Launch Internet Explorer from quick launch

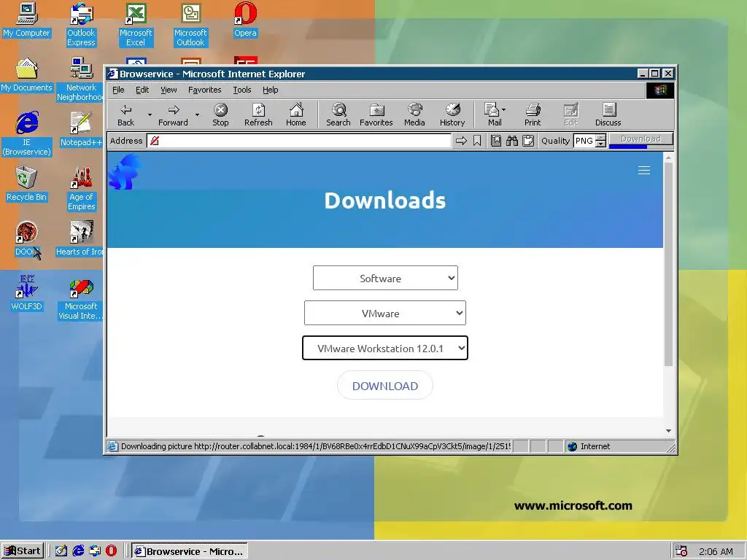pos(78,551)
